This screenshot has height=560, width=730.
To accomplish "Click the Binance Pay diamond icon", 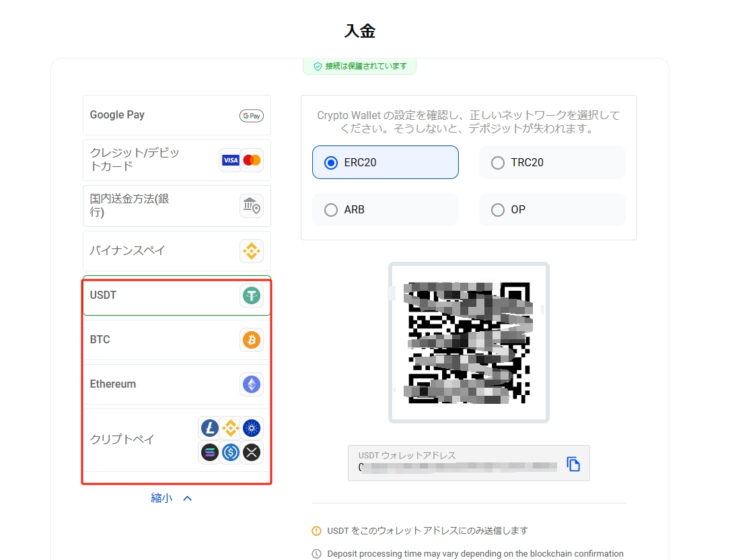I will click(252, 251).
